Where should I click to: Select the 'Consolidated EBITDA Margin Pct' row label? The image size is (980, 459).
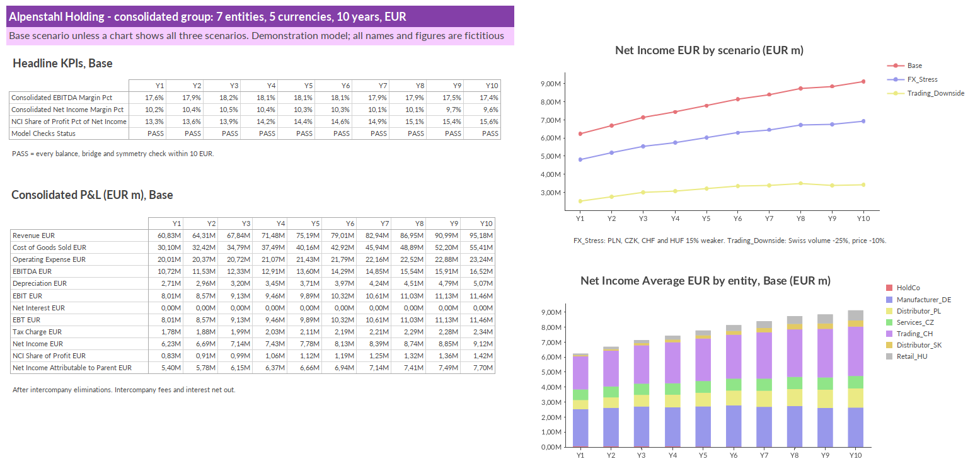[69, 98]
